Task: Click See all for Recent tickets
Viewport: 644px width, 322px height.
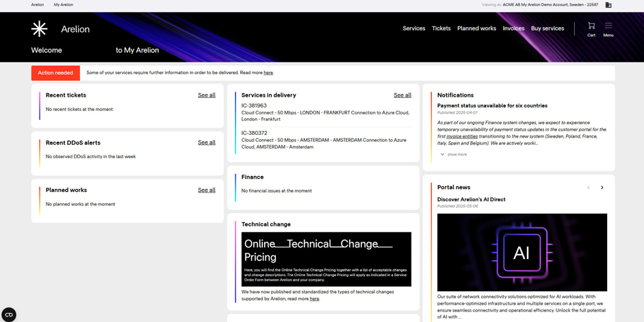Action: (x=207, y=95)
